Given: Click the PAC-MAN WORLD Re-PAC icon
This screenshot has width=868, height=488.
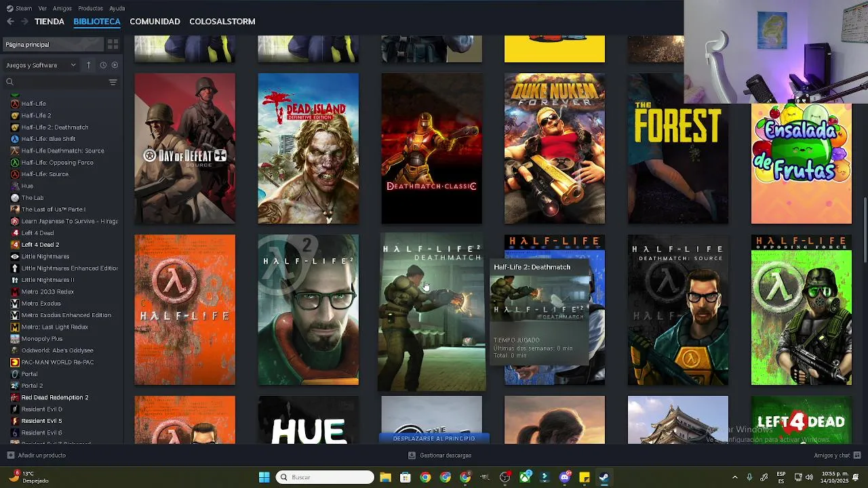Looking at the screenshot, I should [x=15, y=362].
